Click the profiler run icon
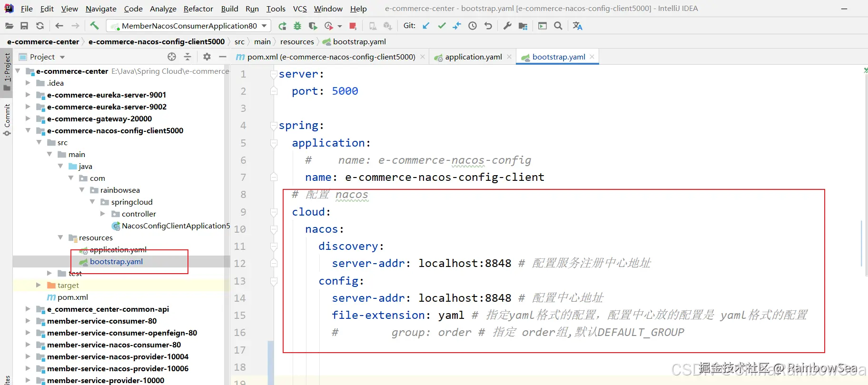868x385 pixels. (329, 26)
